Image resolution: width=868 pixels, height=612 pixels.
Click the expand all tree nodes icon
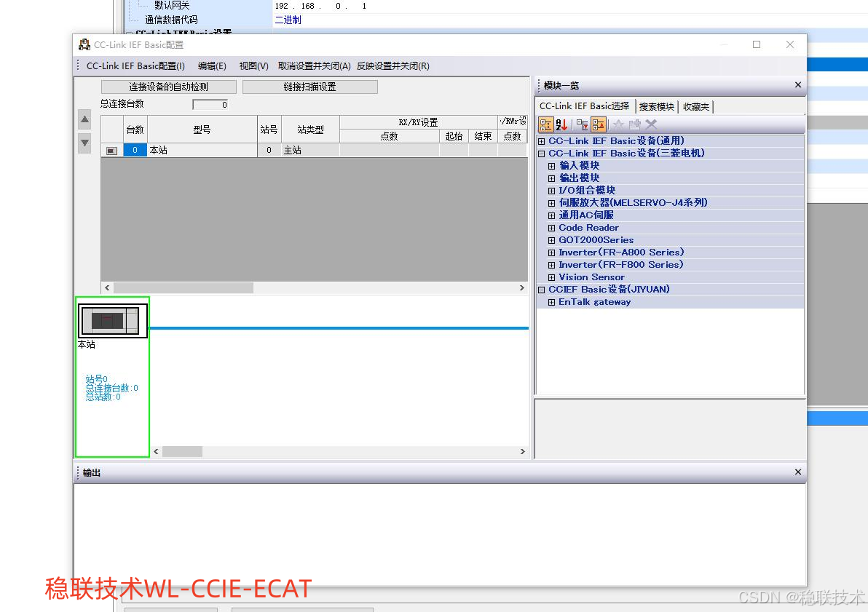tap(583, 124)
